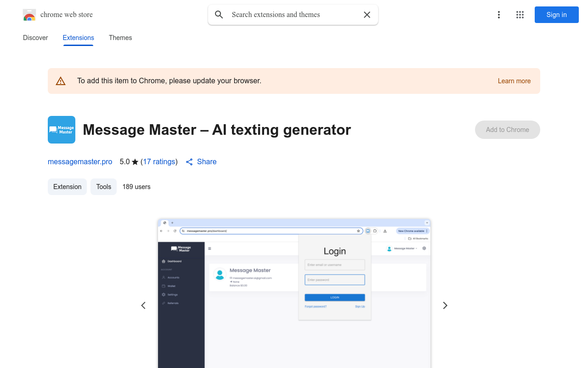Screen dimensions: 588x368
Task: Click the Chrome Web Store logo
Action: click(x=29, y=15)
